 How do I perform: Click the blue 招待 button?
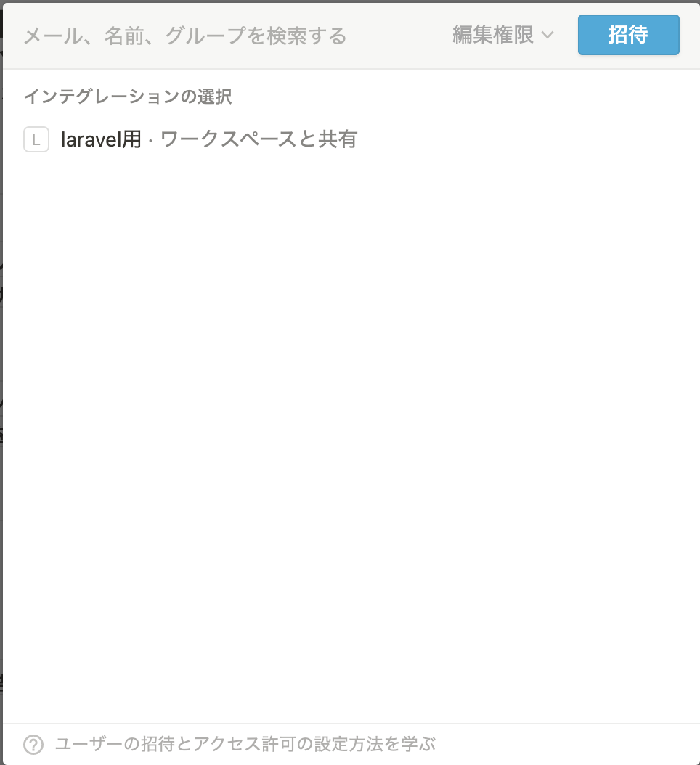629,35
